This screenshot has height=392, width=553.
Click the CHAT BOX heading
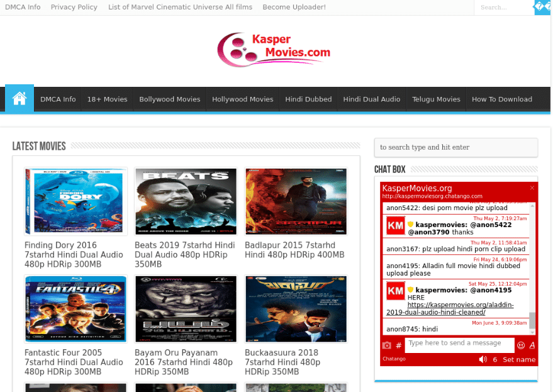(389, 170)
